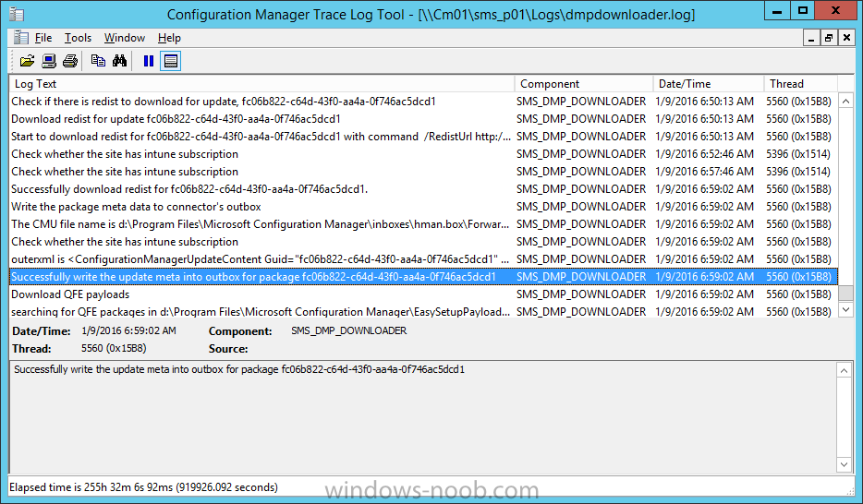
Task: Click thread cell '5396 (0x1514)' at 6:57:46
Action: pos(798,172)
